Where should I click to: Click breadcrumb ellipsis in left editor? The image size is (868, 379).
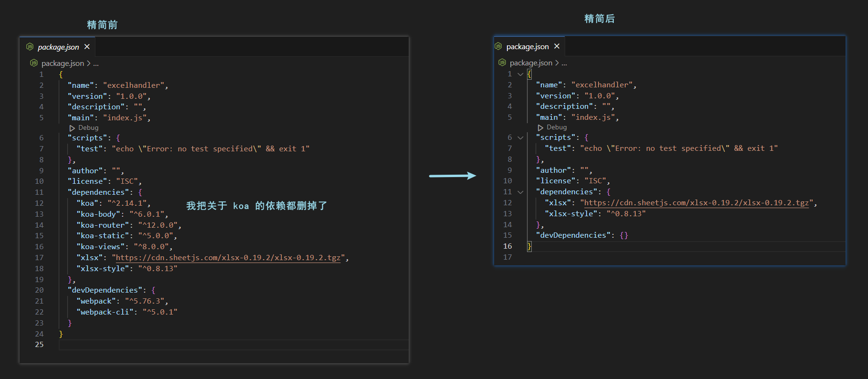point(96,63)
